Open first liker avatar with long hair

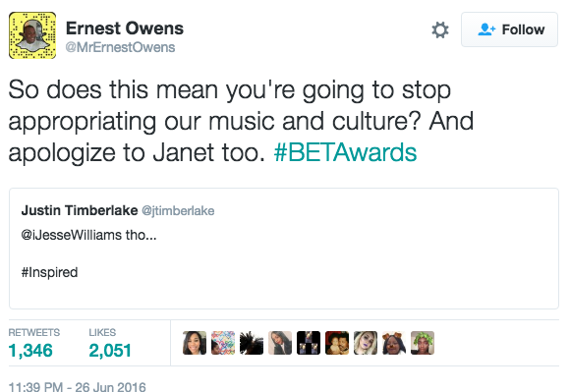pyautogui.click(x=195, y=343)
